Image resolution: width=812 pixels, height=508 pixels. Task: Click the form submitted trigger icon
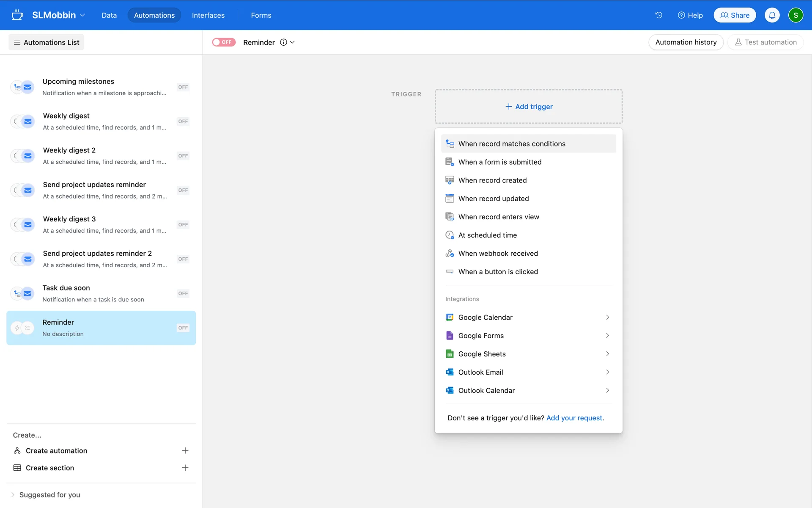pos(450,162)
